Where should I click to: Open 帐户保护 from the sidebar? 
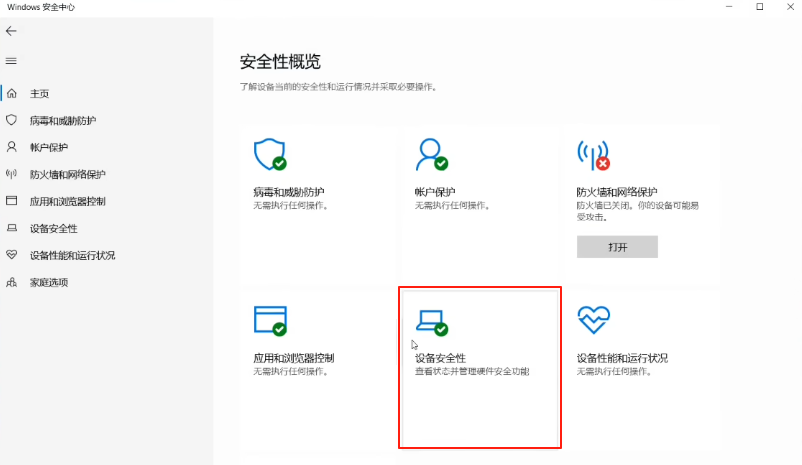[x=49, y=147]
